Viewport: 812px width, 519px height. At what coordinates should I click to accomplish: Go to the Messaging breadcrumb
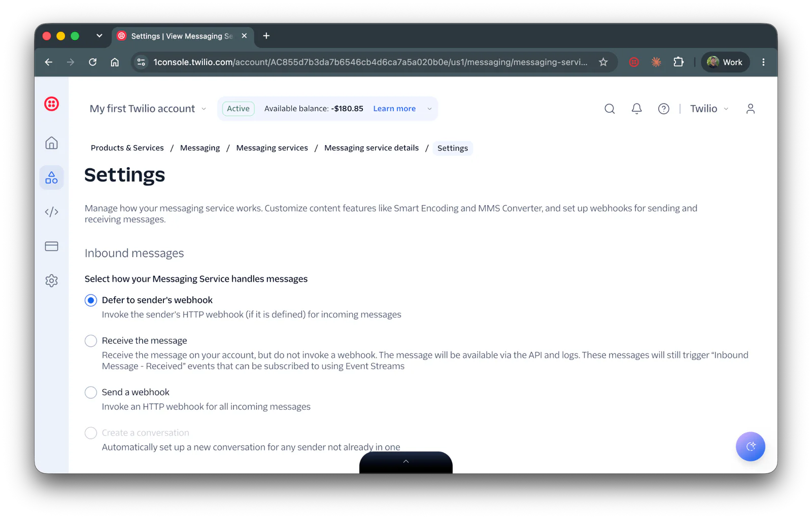200,148
